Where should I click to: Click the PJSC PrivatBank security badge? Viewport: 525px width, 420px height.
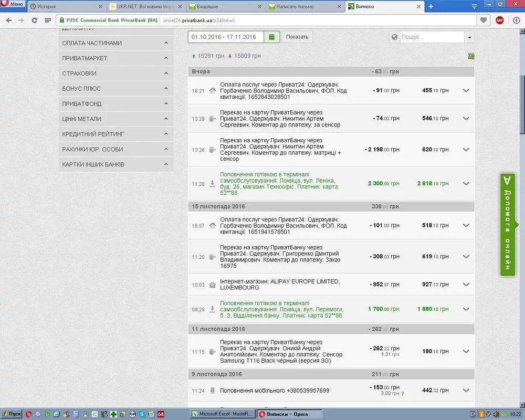(108, 20)
